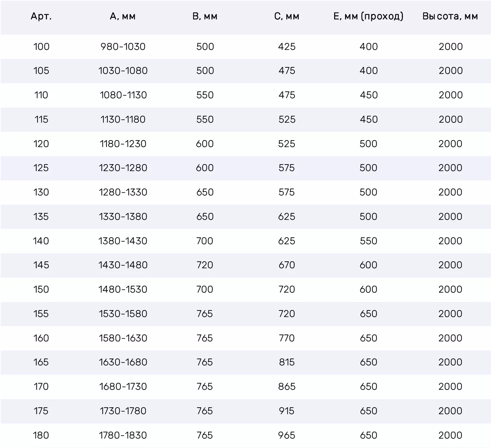Select article number 145 cell

click(x=41, y=265)
